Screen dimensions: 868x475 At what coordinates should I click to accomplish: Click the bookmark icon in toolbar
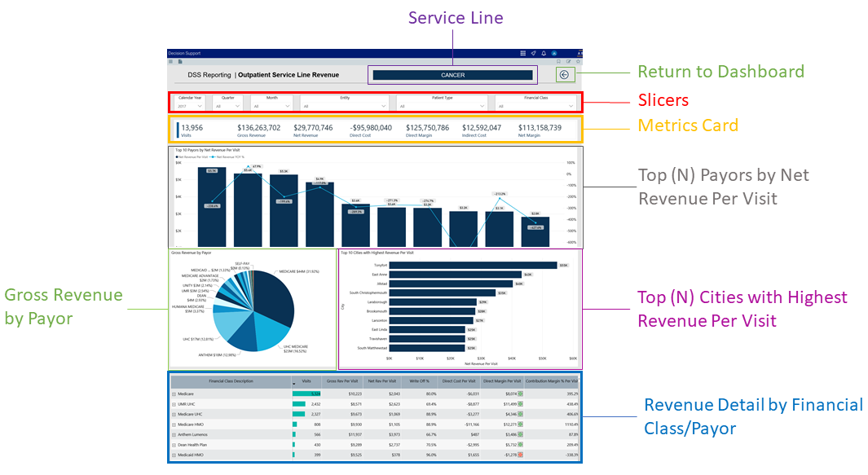click(x=558, y=61)
